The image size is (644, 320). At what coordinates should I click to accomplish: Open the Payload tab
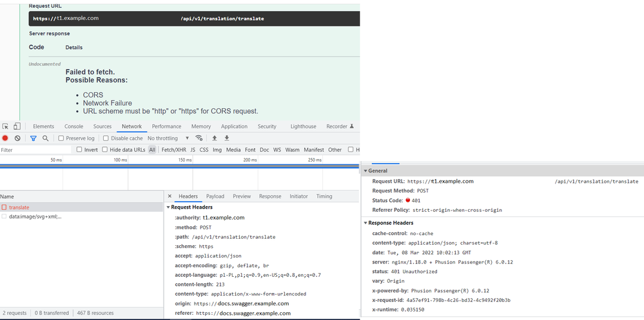tap(215, 196)
